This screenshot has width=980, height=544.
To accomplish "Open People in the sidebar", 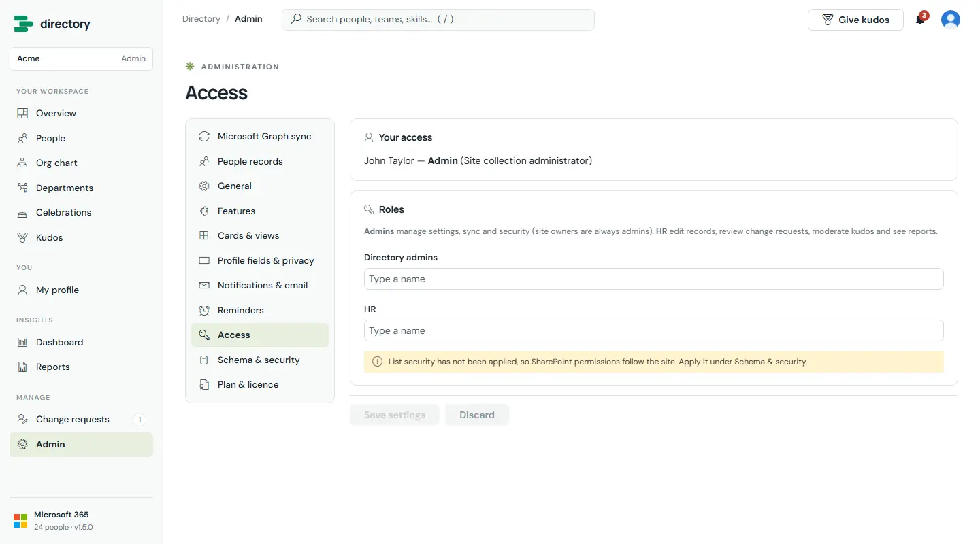I will click(81, 138).
